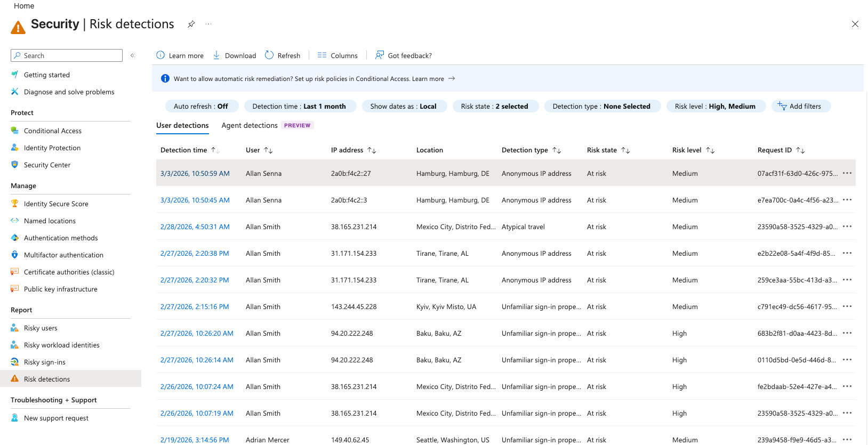Screen dimensions: 868x445
Task: Sort by User column arrows
Action: [268, 150]
